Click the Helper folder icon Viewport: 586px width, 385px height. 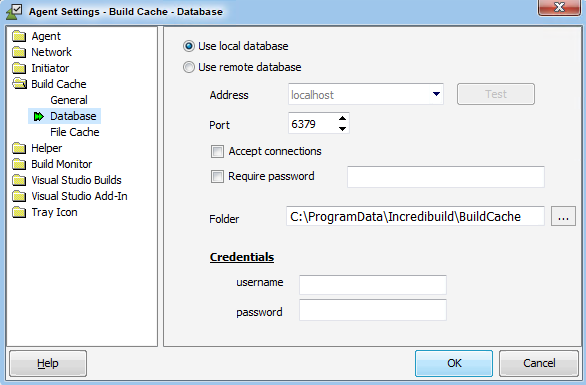coord(19,148)
